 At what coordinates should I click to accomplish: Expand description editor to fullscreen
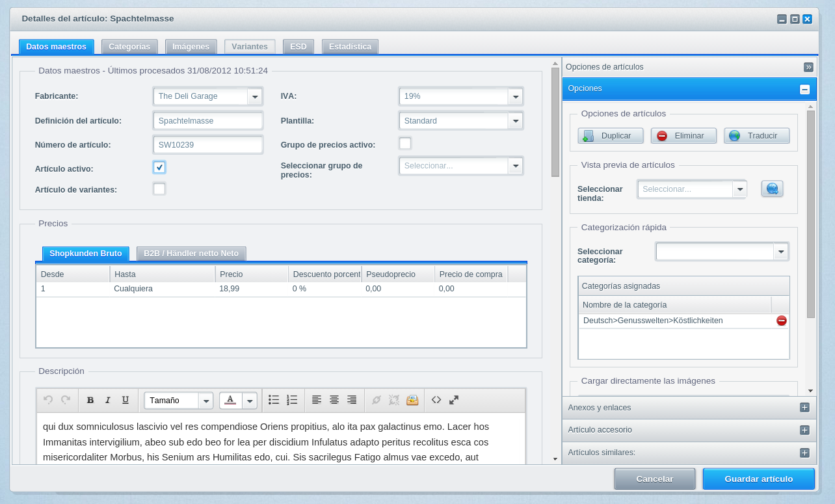tap(454, 400)
